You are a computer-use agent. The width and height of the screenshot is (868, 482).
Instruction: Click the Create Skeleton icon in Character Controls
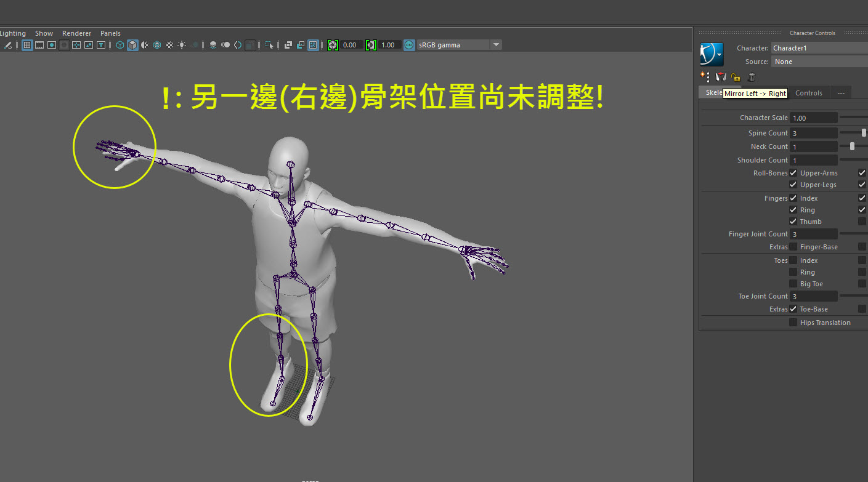tap(705, 77)
